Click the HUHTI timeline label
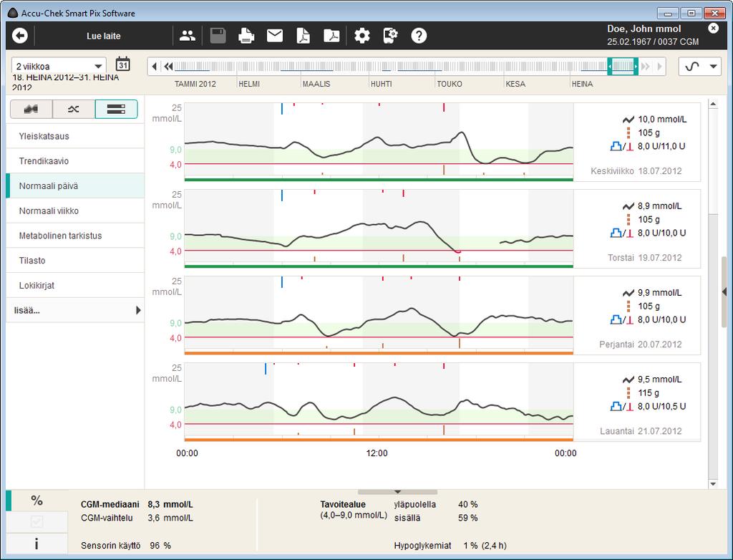Viewport: 733px width, 560px height. [x=382, y=84]
